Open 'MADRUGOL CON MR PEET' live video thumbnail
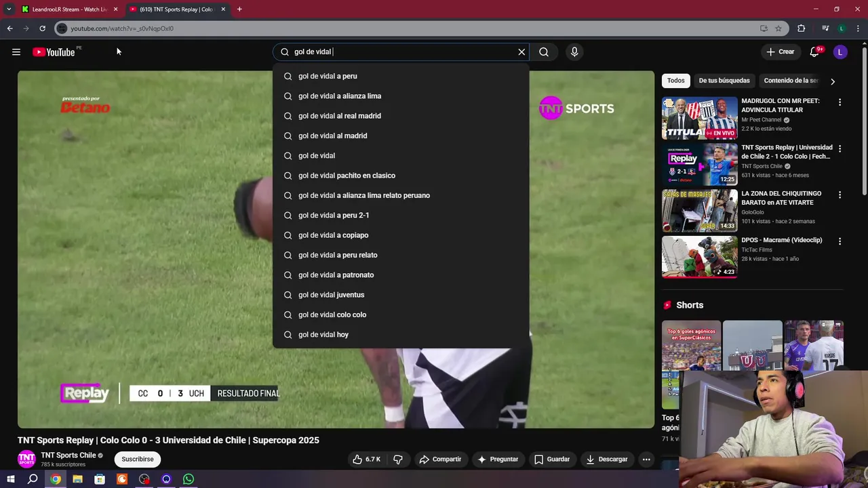The width and height of the screenshot is (868, 488). [699, 118]
